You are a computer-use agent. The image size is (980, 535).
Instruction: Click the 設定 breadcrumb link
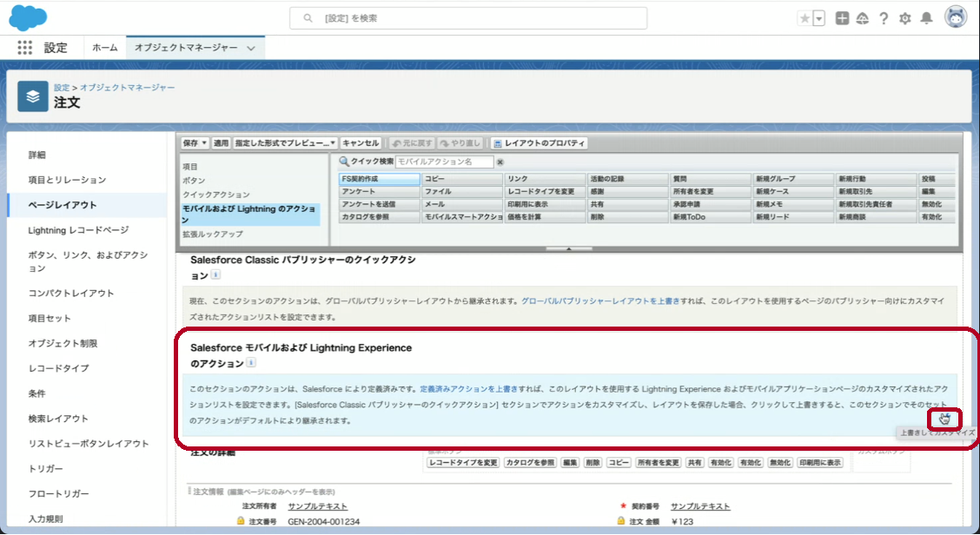coord(61,88)
